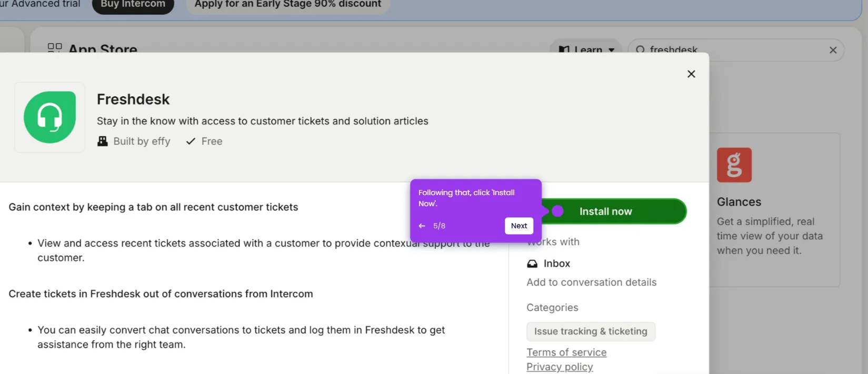The height and width of the screenshot is (374, 868).
Task: Click the Glances app red logo
Action: click(734, 165)
